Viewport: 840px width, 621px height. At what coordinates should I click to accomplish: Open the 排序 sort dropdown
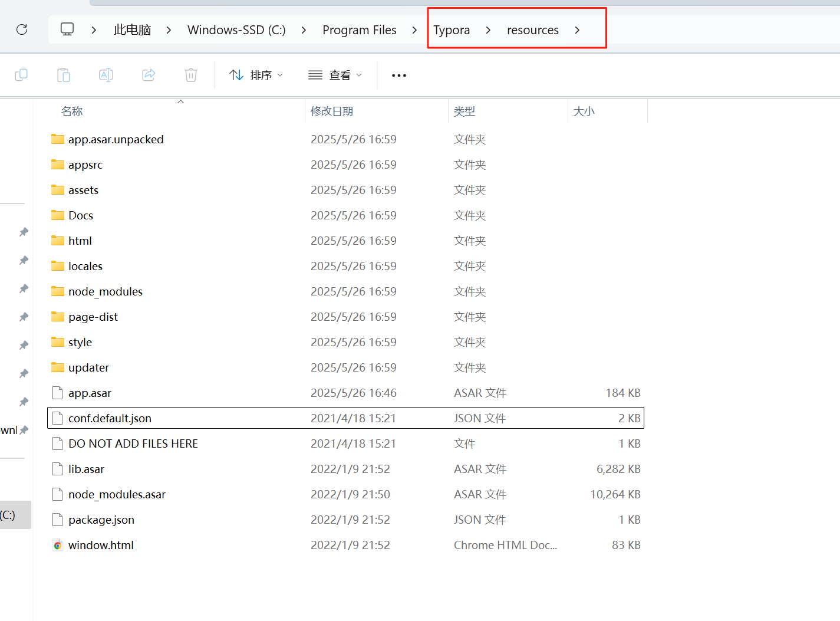coord(256,75)
